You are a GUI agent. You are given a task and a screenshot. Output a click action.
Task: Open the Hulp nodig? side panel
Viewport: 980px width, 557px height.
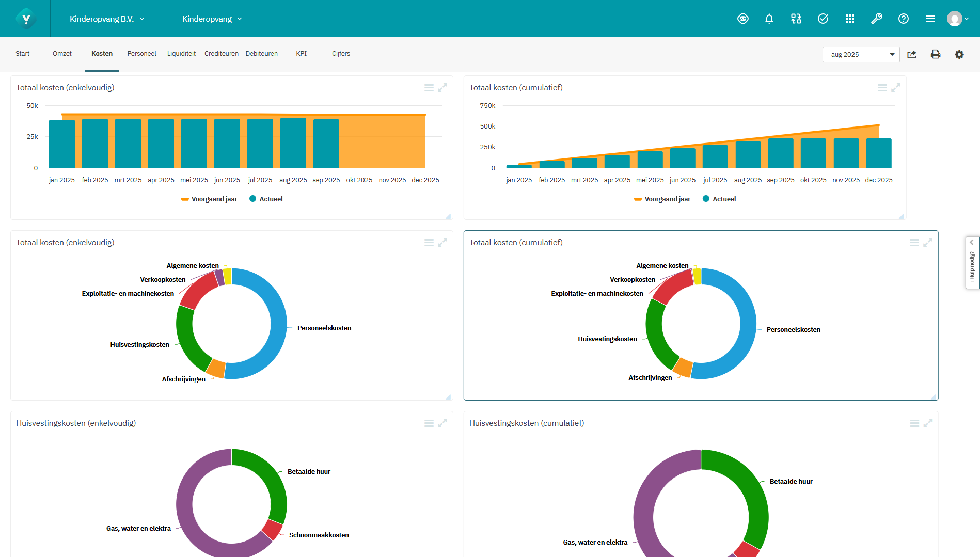[x=972, y=263]
